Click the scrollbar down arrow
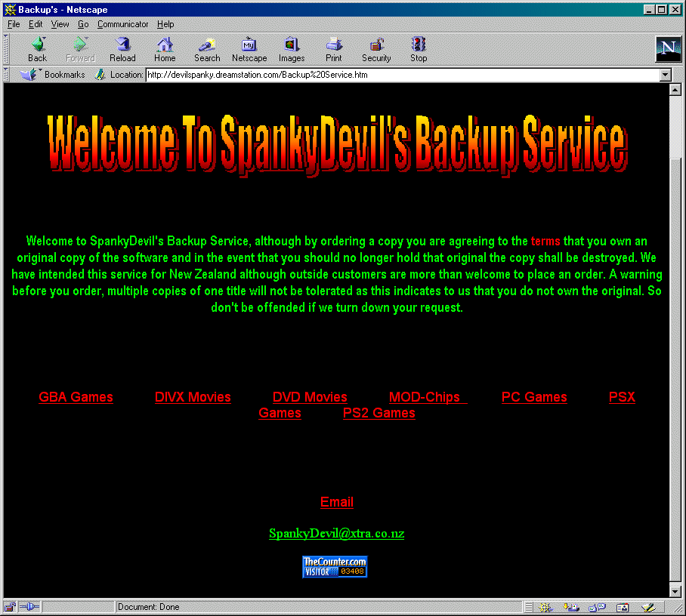The height and width of the screenshot is (616, 686). click(675, 591)
